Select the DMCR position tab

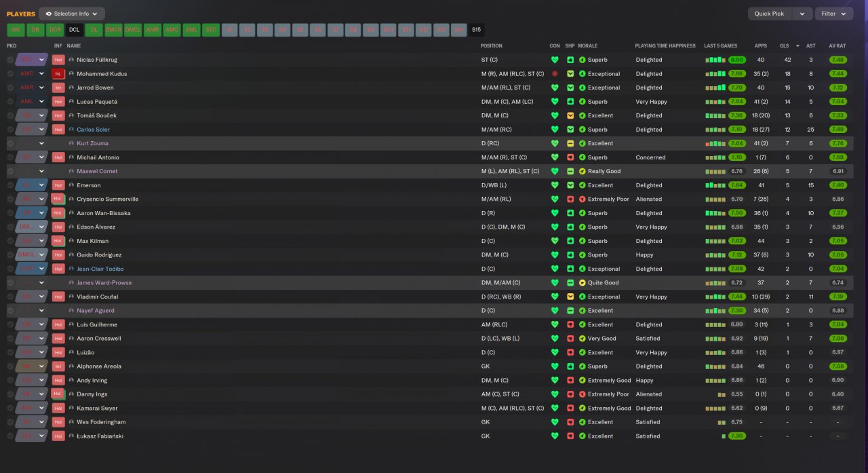113,30
